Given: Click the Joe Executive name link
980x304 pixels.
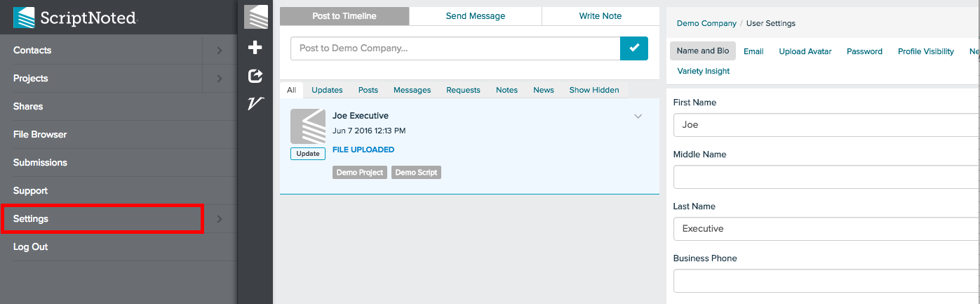Looking at the screenshot, I should click(x=361, y=116).
